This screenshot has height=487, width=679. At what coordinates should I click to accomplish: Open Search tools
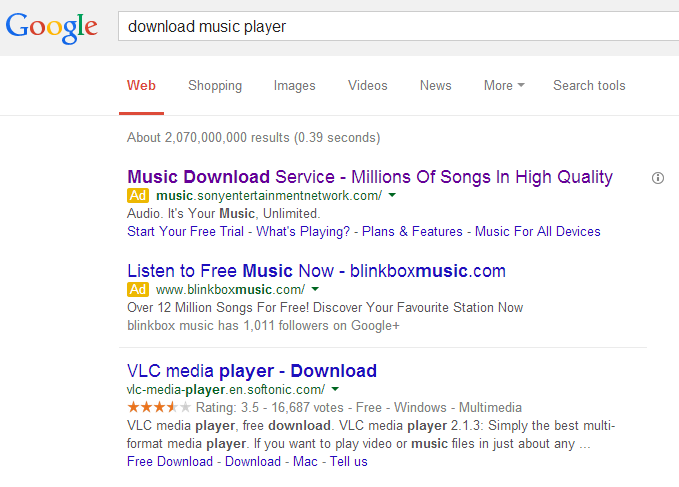click(589, 85)
